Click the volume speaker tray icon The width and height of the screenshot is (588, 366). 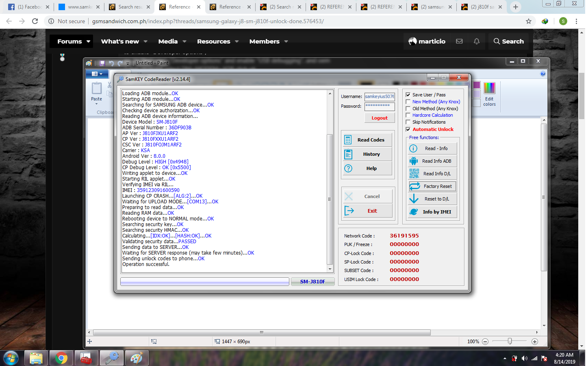tap(524, 358)
